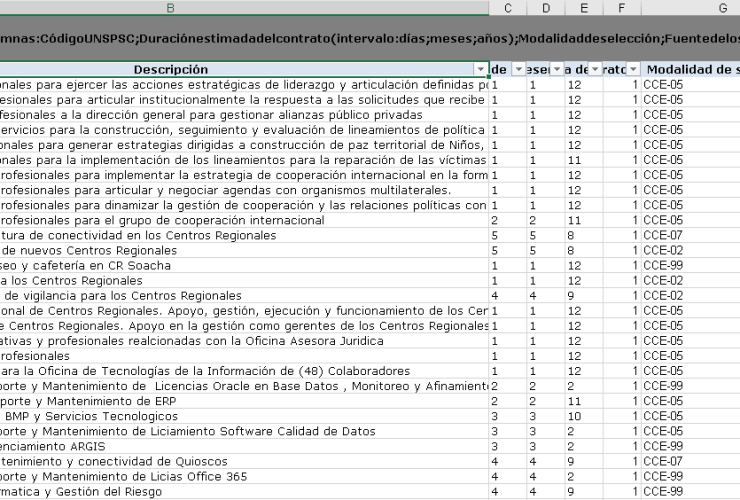Select column D value 2 in cooperación internacional group row
The width and height of the screenshot is (740, 500).
click(x=546, y=220)
